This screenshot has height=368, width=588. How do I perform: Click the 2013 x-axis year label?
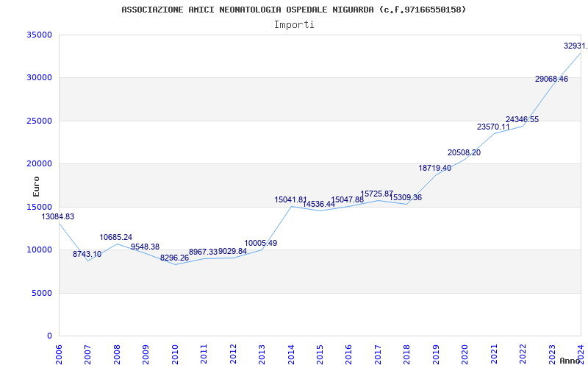point(262,353)
